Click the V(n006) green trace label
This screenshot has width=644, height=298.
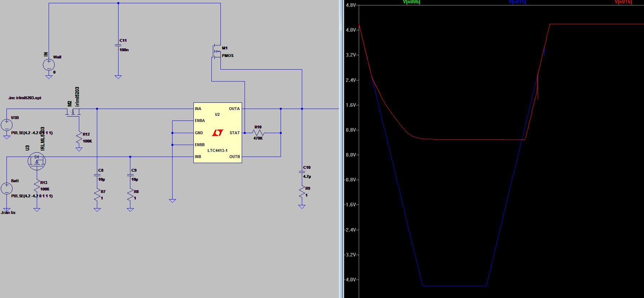411,2
